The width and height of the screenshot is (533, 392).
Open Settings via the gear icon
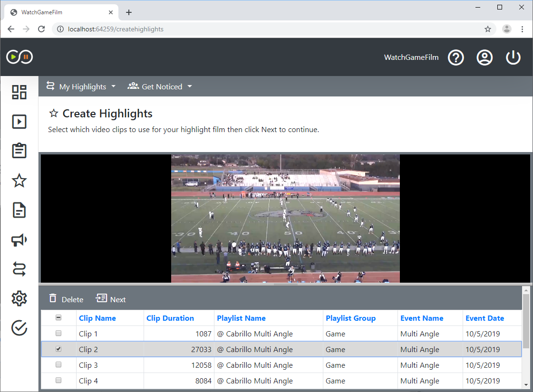pyautogui.click(x=19, y=298)
